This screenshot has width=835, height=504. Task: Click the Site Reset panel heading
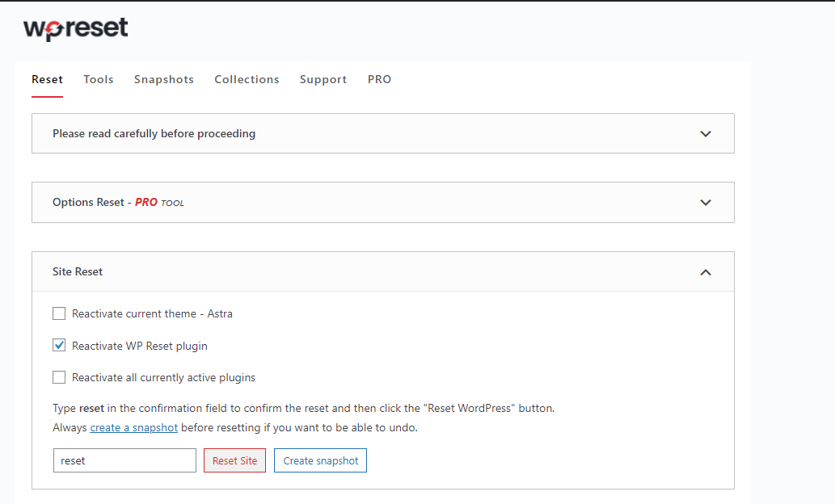[78, 271]
